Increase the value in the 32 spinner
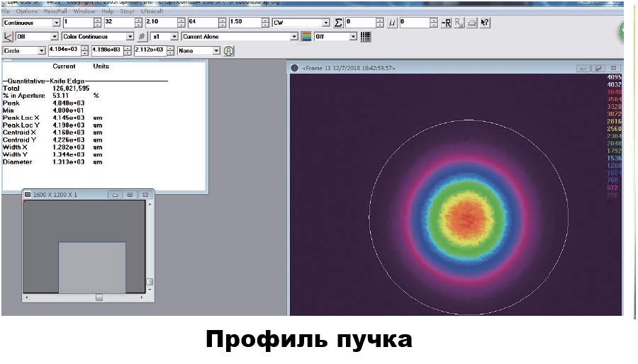Image resolution: width=638 pixels, height=364 pixels. point(137,21)
